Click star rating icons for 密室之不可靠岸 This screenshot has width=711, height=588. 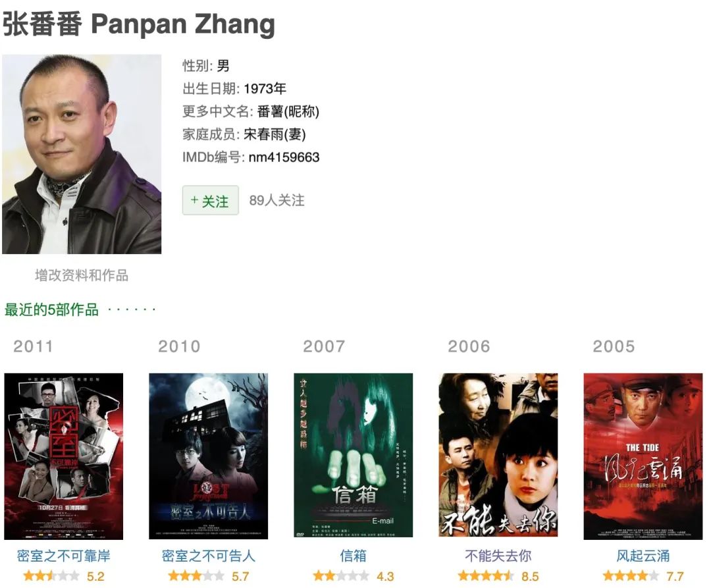[51, 576]
